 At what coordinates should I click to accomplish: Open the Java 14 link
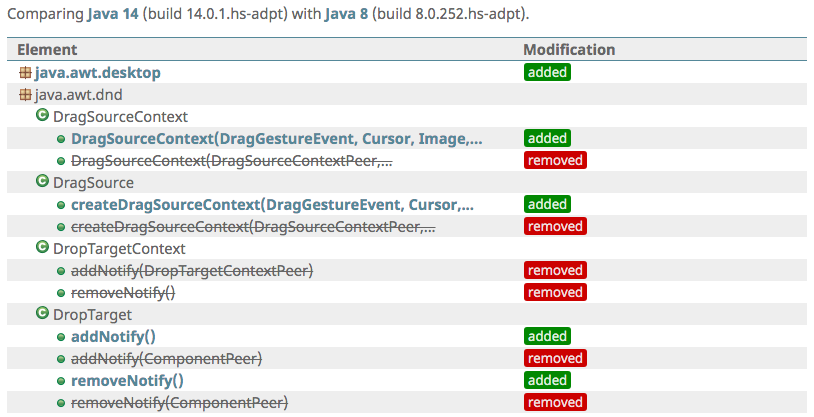click(113, 14)
